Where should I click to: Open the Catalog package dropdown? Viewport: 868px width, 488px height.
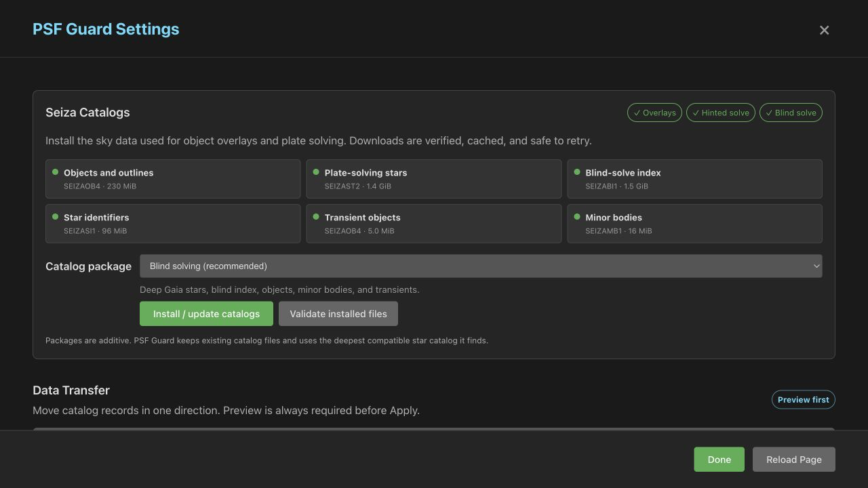(481, 266)
